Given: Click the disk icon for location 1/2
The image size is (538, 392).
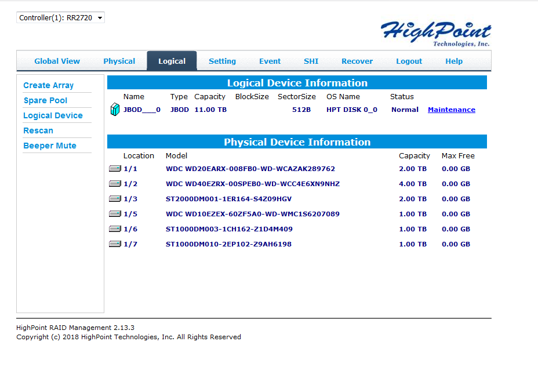Looking at the screenshot, I should tap(115, 184).
